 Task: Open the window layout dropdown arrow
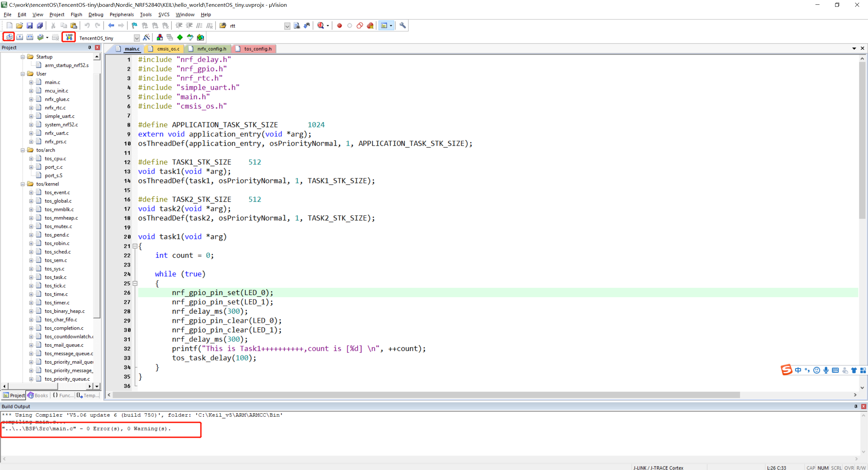(x=391, y=25)
